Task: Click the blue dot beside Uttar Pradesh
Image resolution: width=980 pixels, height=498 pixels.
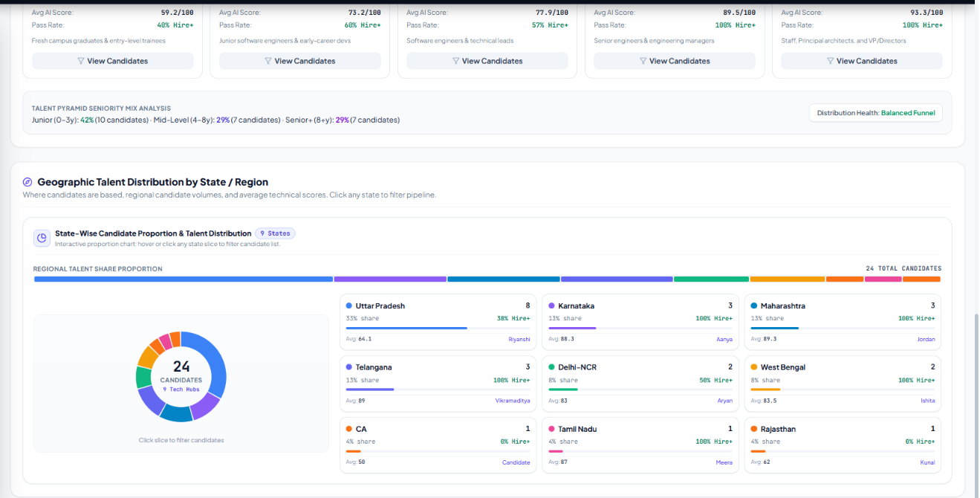Action: 349,305
